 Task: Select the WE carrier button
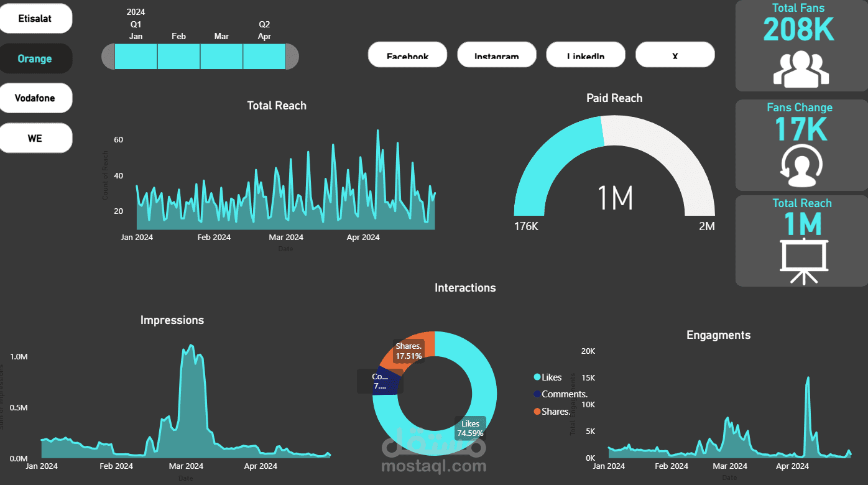[35, 137]
